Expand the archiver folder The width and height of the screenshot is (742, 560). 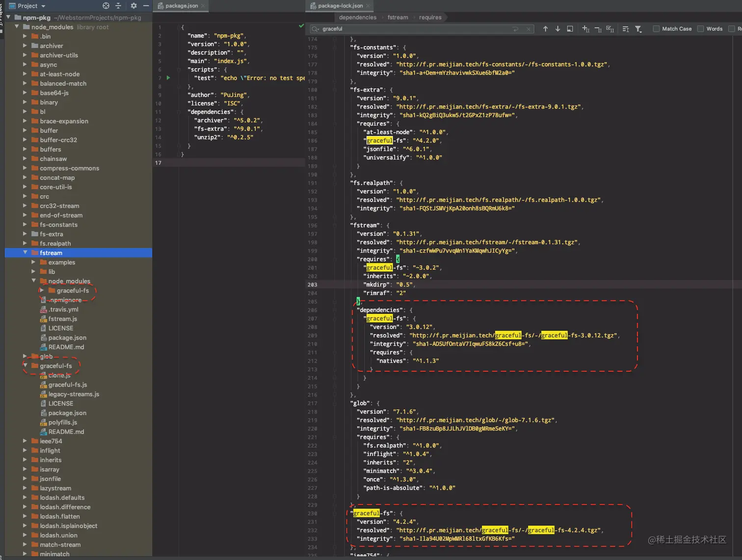[25, 46]
